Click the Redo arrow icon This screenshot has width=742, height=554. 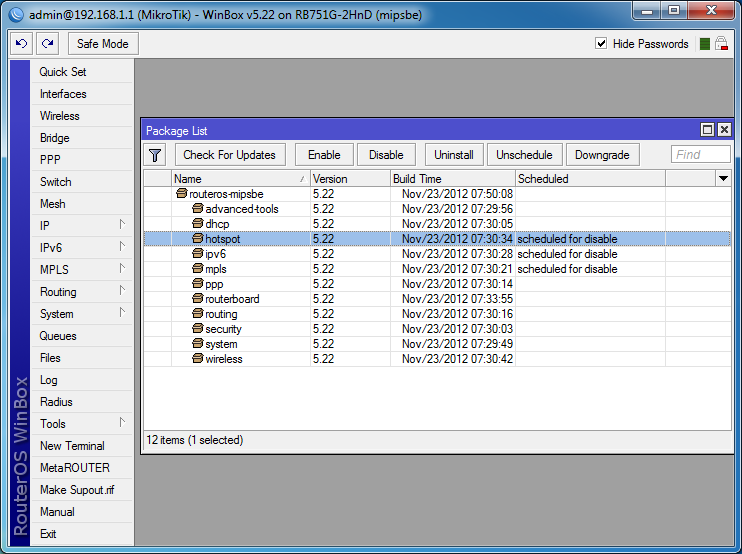click(x=48, y=44)
